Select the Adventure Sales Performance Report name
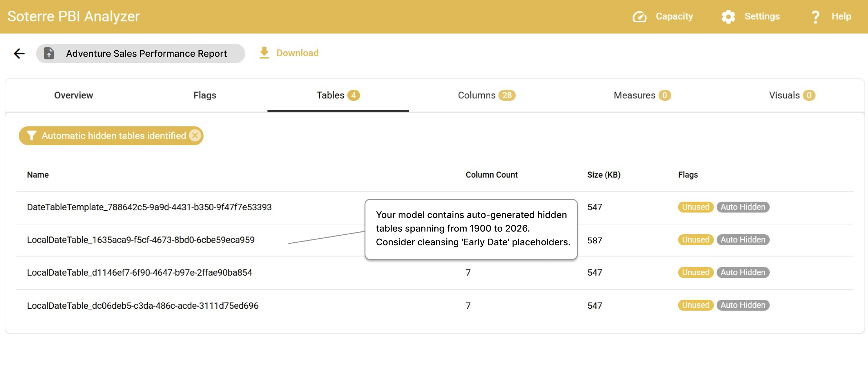 click(x=146, y=53)
